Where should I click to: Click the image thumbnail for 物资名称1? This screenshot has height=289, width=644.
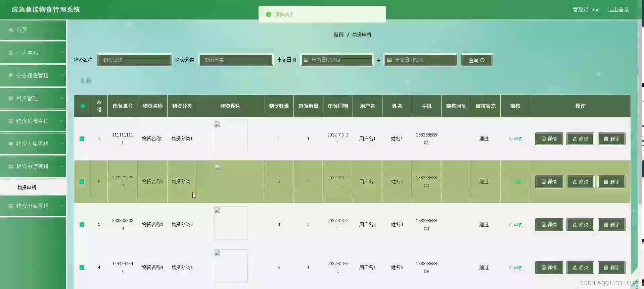pyautogui.click(x=231, y=137)
